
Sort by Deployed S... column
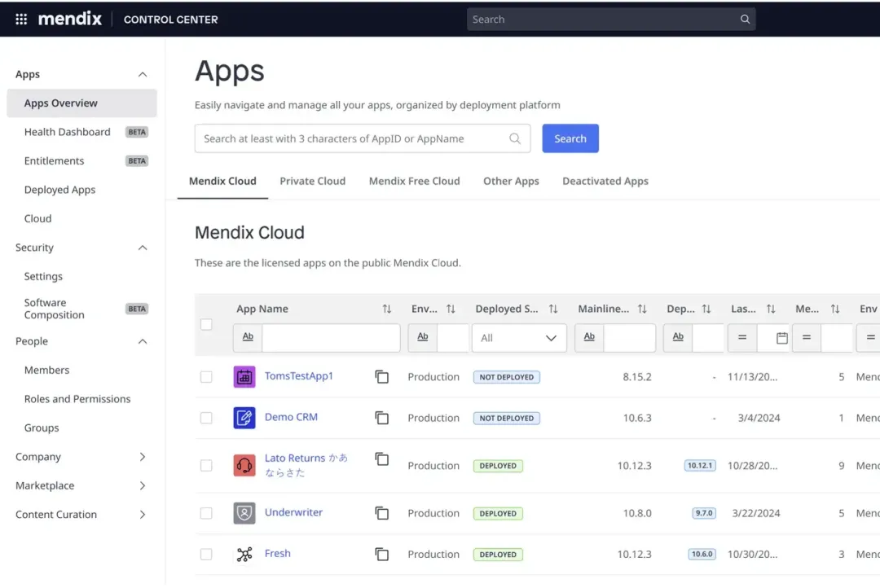point(553,309)
